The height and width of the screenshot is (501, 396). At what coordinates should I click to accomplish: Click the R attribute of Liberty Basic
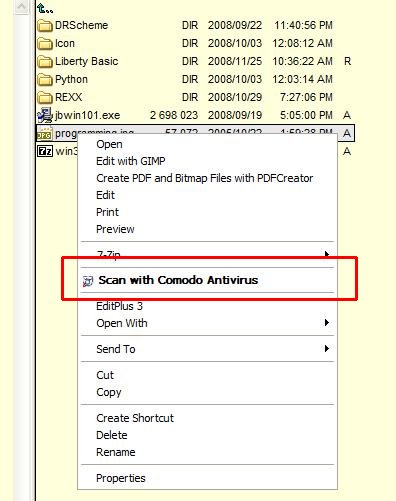point(347,61)
